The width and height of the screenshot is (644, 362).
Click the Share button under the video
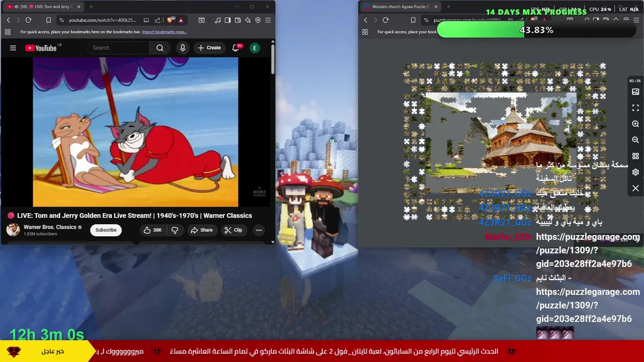201,230
